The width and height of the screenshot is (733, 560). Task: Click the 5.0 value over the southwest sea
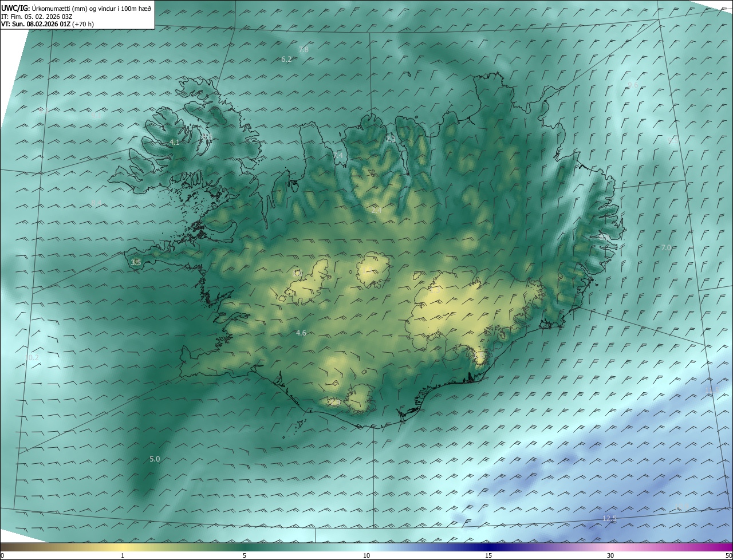point(155,459)
